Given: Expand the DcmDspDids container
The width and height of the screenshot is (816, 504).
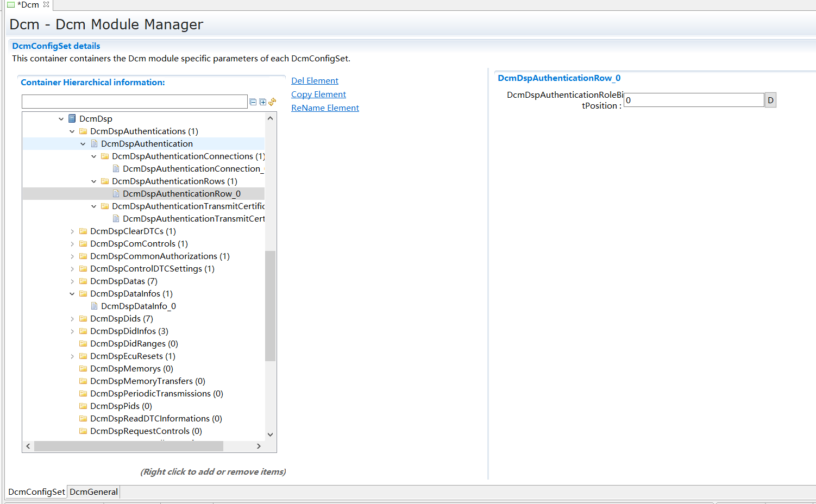Looking at the screenshot, I should coord(72,318).
